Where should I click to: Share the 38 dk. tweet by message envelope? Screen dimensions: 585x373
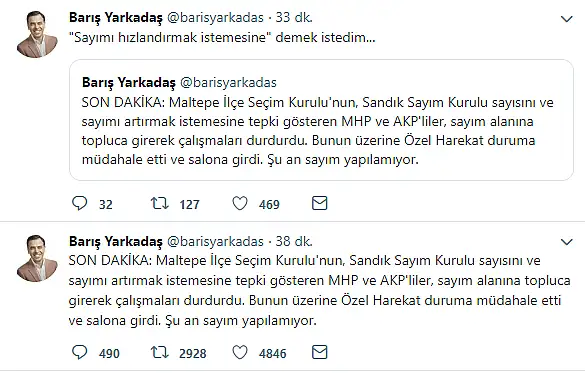pos(319,352)
